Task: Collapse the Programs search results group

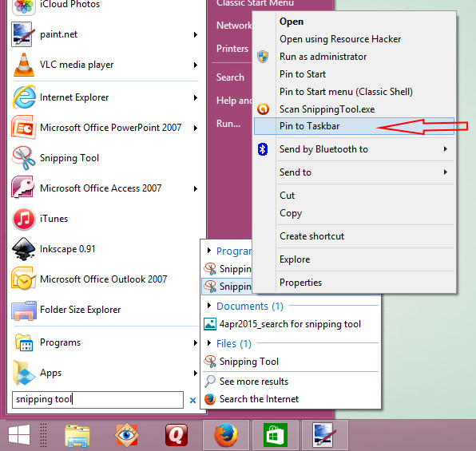Action: 209,250
